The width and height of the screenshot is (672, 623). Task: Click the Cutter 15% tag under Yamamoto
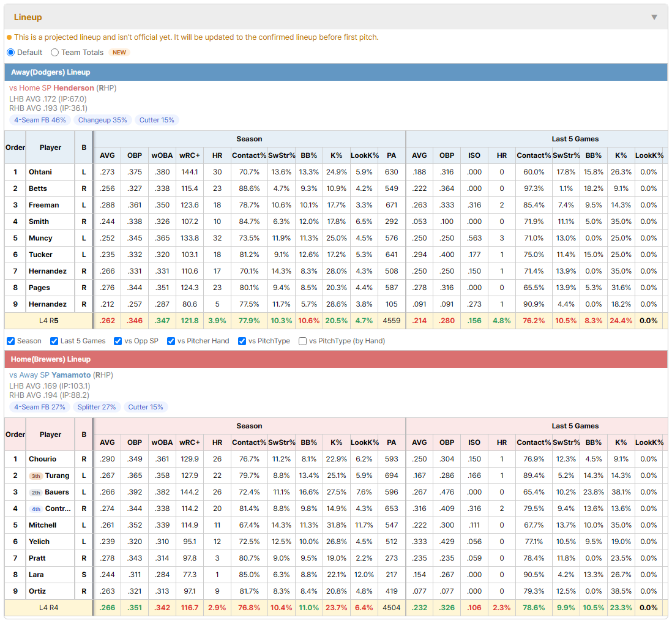pyautogui.click(x=146, y=407)
